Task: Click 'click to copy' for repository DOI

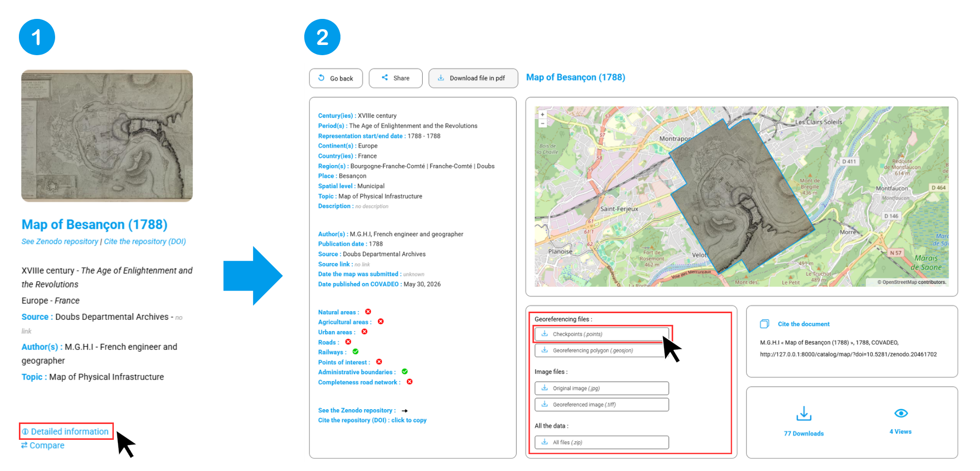Action: click(x=409, y=420)
